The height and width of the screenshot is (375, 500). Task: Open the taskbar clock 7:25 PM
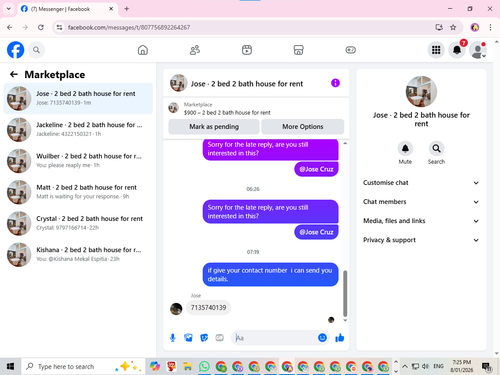(x=462, y=366)
